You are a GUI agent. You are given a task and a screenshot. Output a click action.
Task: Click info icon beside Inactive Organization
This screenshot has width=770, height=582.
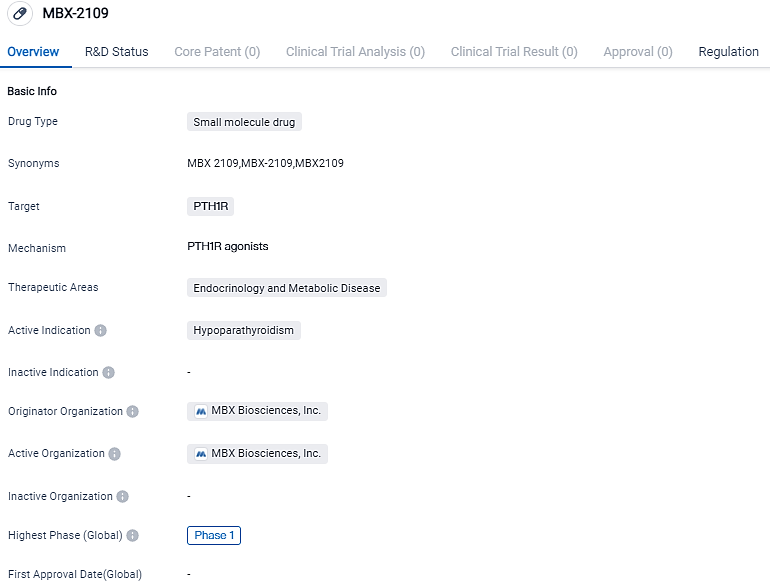tap(123, 496)
